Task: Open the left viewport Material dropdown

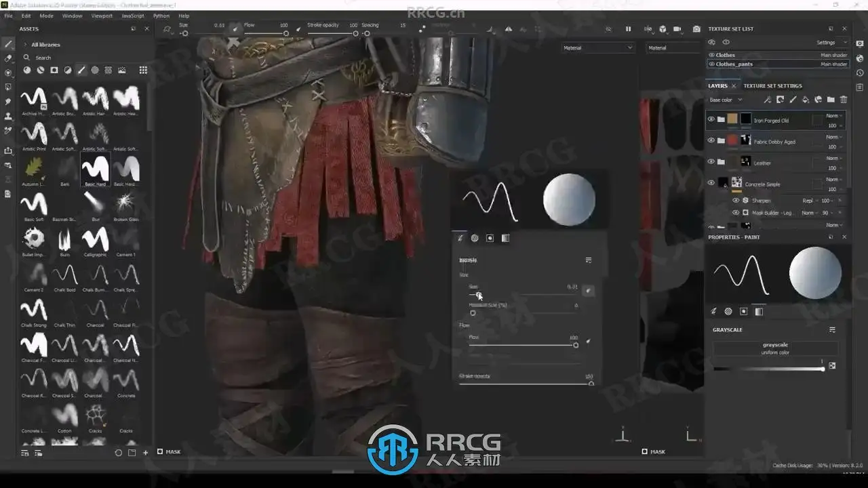Action: click(x=597, y=48)
